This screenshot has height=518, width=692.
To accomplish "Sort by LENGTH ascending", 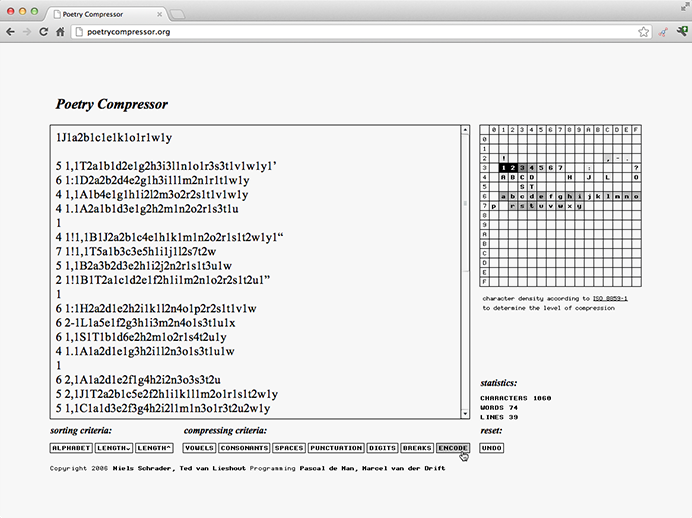I will click(x=155, y=448).
